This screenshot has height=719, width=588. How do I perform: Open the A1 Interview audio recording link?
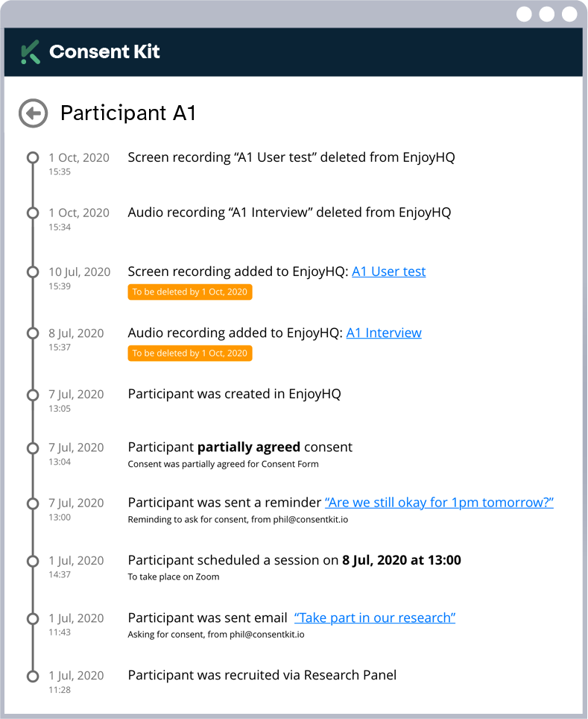[384, 333]
